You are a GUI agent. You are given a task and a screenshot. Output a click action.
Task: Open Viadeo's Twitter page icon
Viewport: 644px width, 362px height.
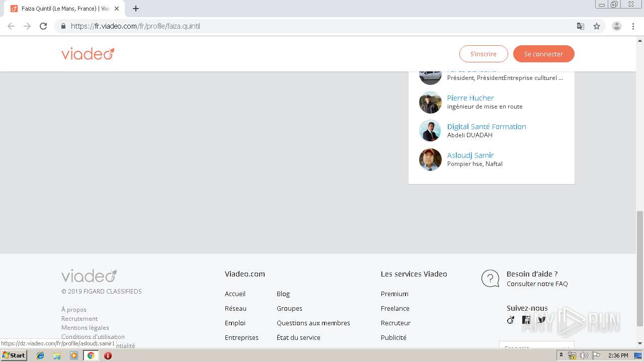pos(541,320)
